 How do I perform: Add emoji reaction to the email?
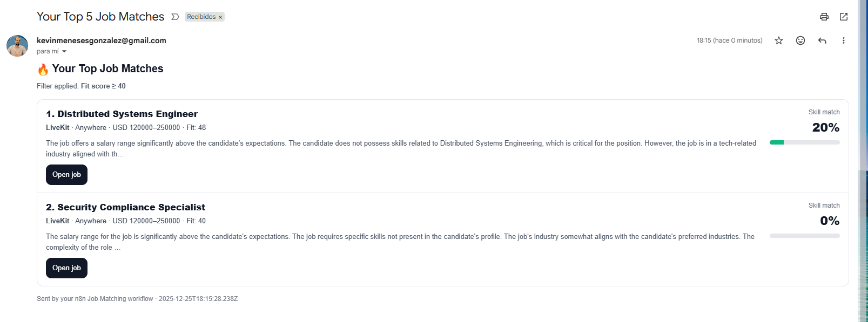pos(800,40)
